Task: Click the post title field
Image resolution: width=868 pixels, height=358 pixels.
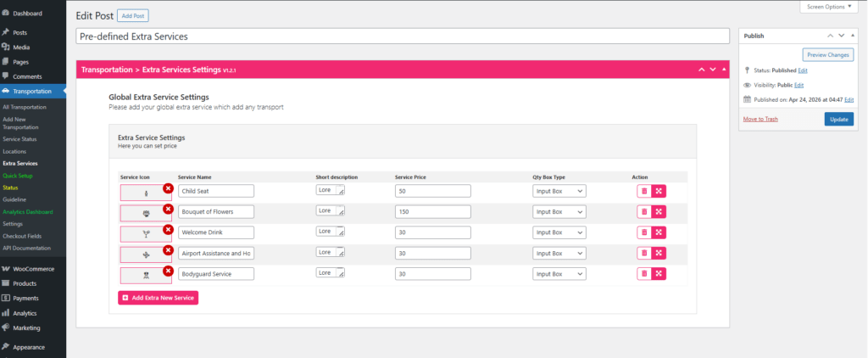Action: pos(403,36)
